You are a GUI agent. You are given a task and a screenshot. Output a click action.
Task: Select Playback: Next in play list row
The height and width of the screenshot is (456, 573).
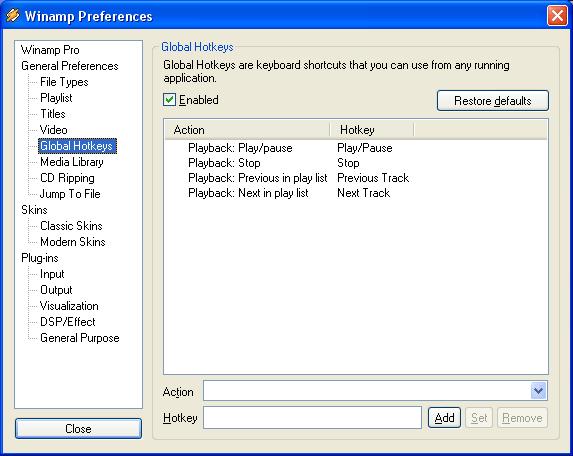pyautogui.click(x=356, y=193)
